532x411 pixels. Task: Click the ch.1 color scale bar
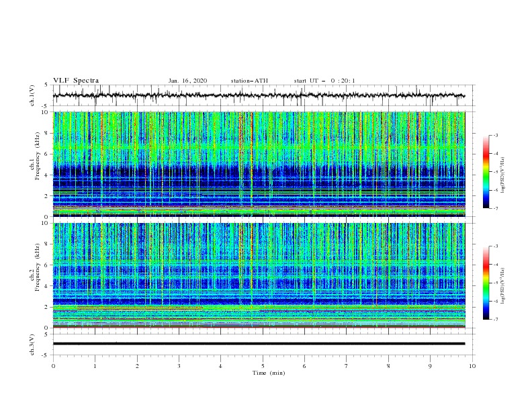486,172
